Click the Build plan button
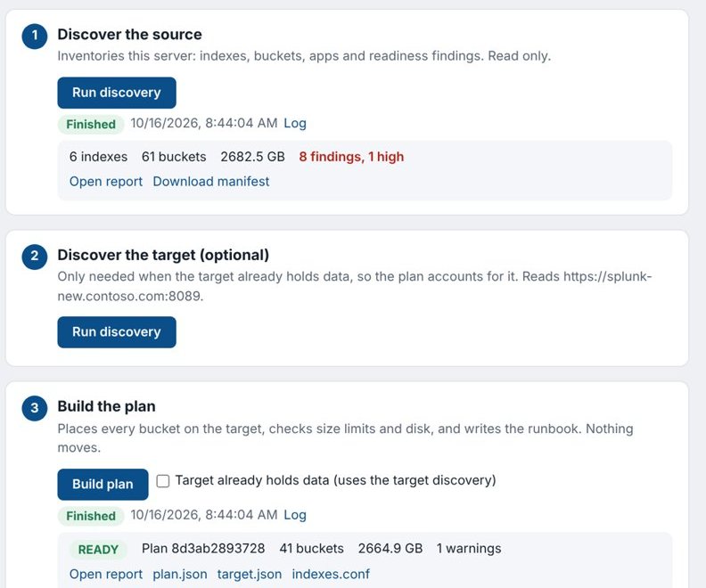 pos(103,484)
